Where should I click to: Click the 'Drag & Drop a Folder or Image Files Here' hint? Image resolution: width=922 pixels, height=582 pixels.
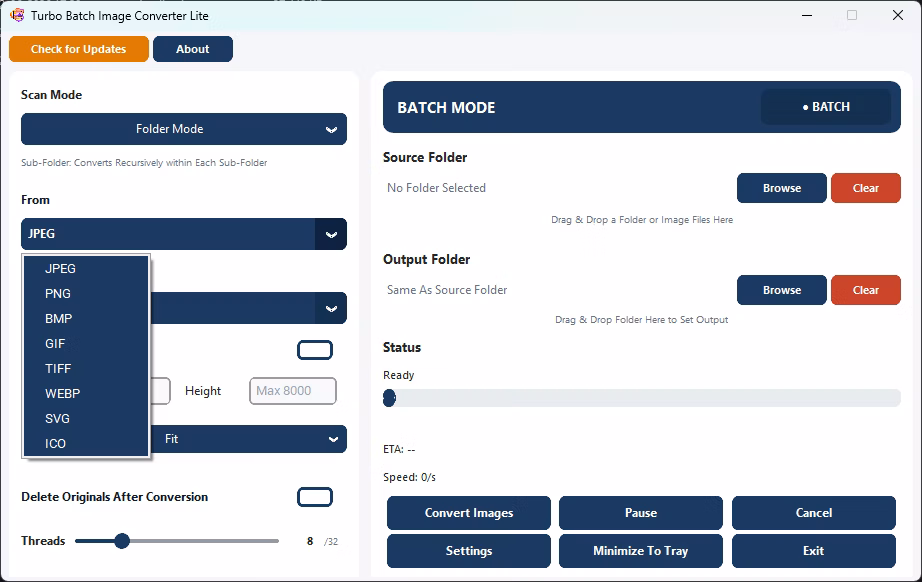[642, 220]
